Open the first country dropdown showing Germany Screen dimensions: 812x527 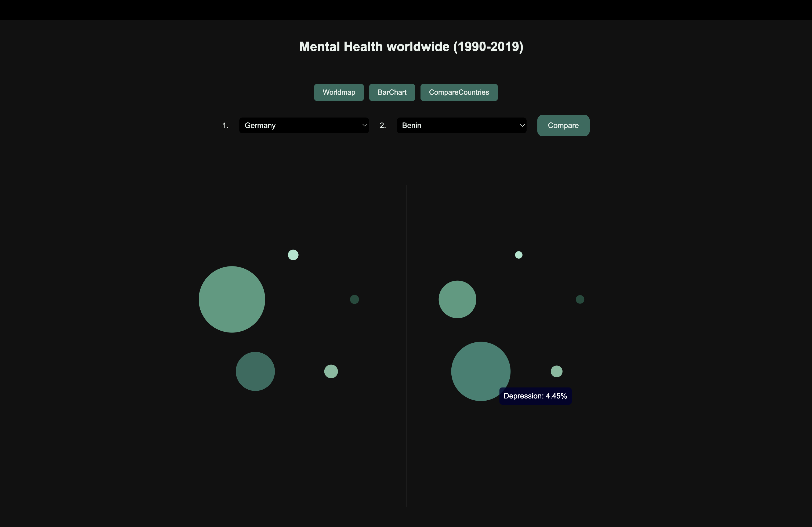pos(304,125)
